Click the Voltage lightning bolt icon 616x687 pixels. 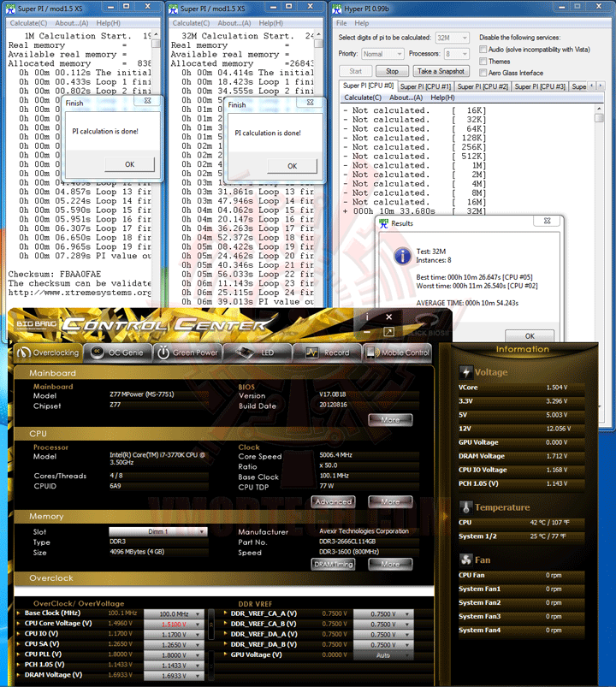click(x=465, y=372)
